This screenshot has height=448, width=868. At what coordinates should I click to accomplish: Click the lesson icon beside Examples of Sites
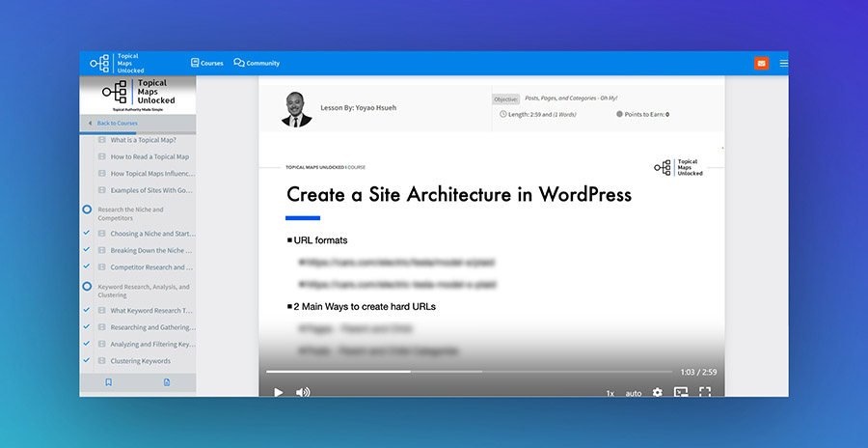tap(102, 190)
